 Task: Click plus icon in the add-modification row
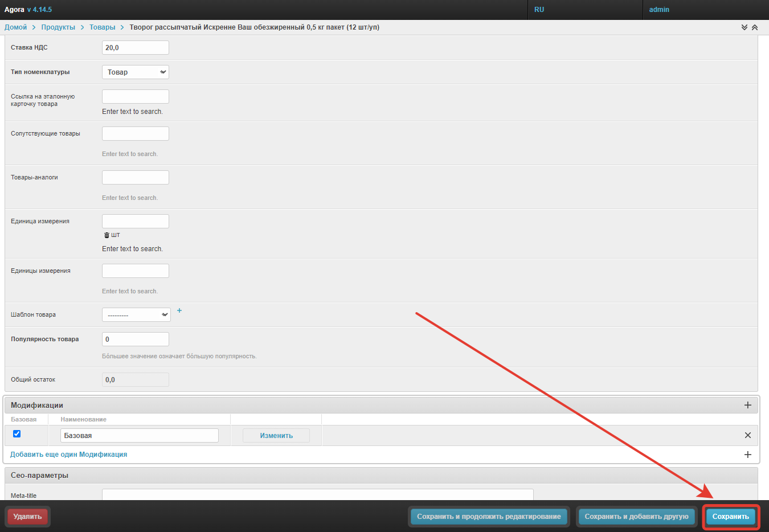coord(747,455)
